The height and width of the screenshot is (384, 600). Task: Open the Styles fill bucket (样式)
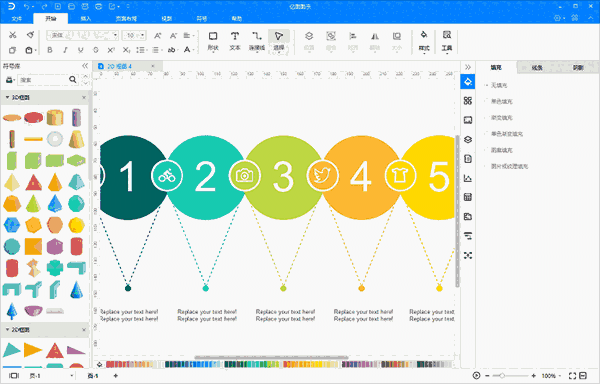[424, 41]
